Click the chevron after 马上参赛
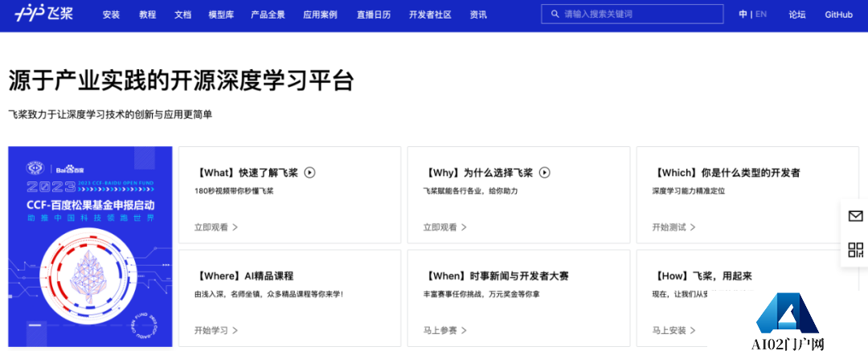The image size is (868, 351). (x=464, y=330)
